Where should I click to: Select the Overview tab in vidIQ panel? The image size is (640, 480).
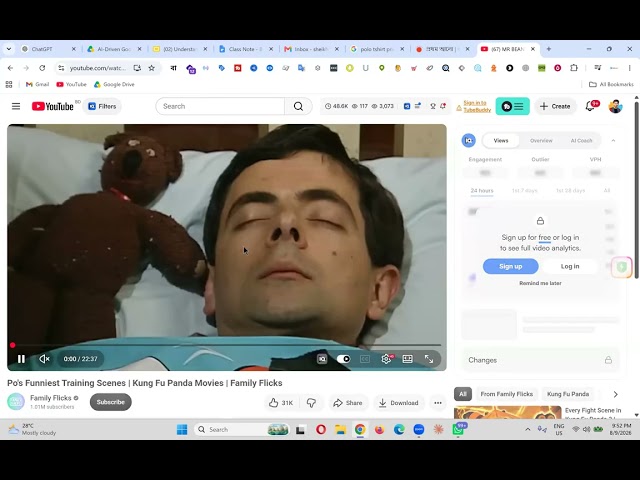click(541, 140)
